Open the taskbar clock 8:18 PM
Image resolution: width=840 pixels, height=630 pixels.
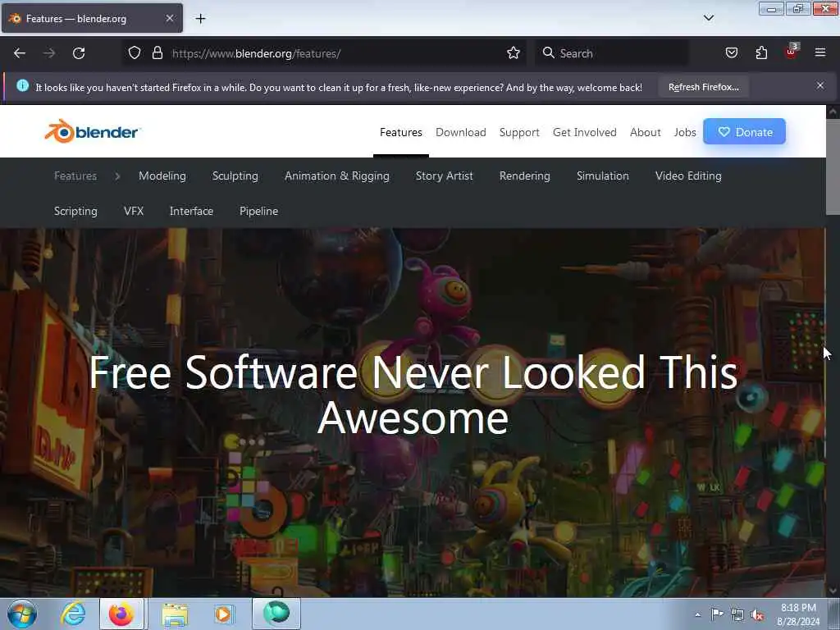[798, 614]
